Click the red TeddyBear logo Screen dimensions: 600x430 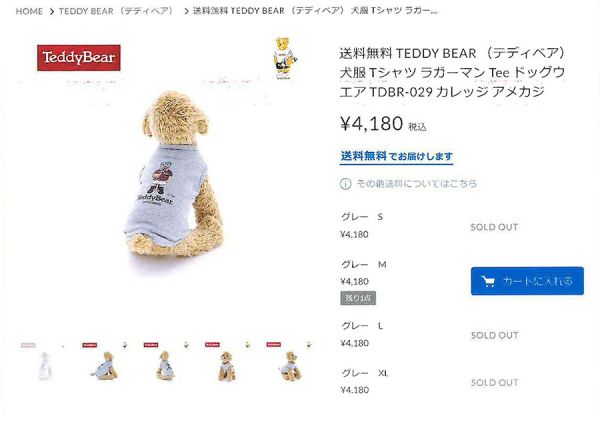point(79,58)
